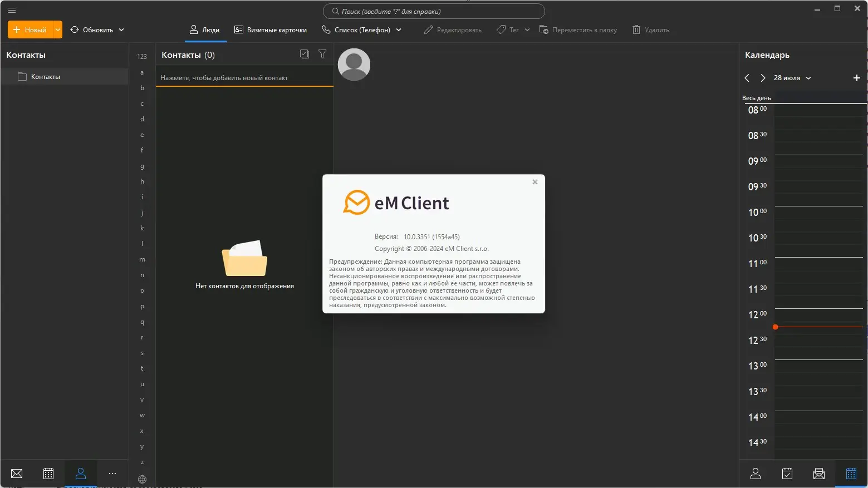Close the eM Client about dialog
This screenshot has height=488, width=868.
click(x=535, y=182)
